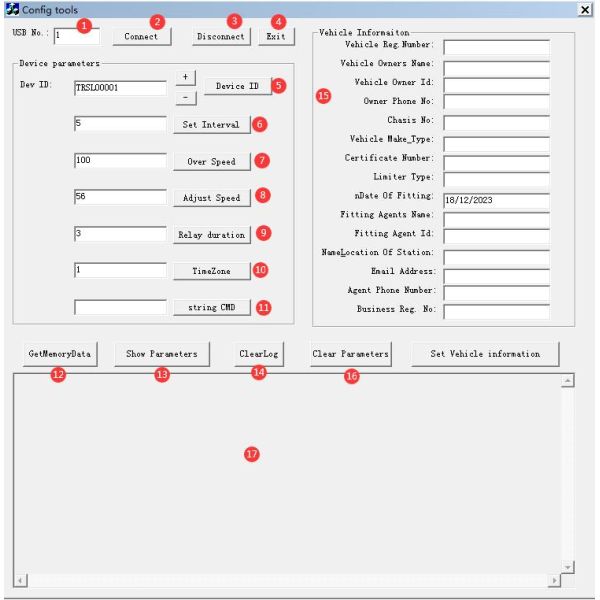Select the Vehicle Reg. Number field
Image resolution: width=600 pixels, height=600 pixels.
pos(496,47)
